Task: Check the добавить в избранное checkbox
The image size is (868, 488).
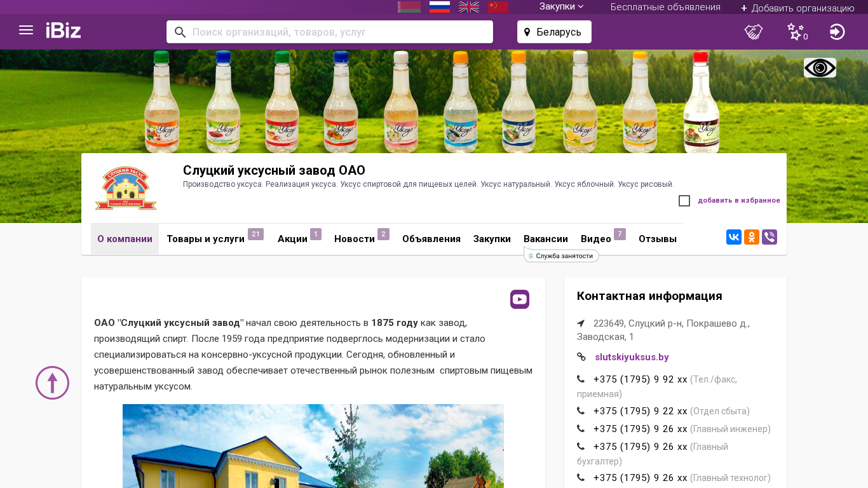Action: point(684,201)
